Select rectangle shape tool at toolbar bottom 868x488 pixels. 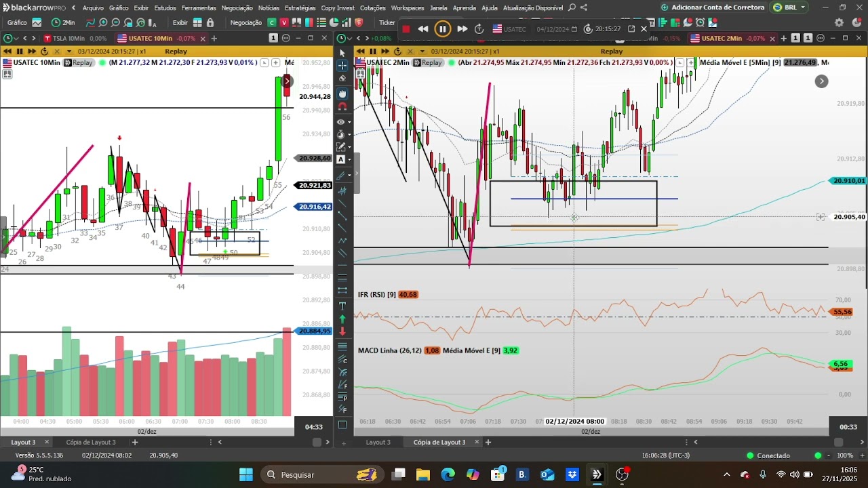[x=342, y=425]
